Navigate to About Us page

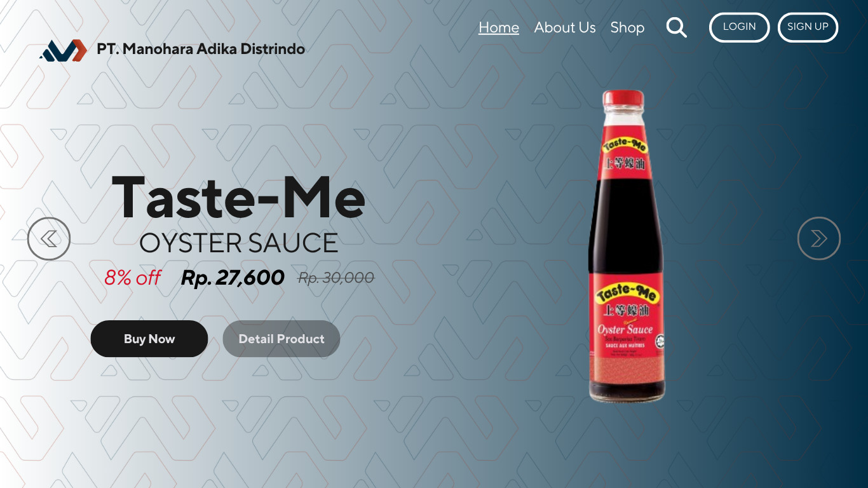click(565, 27)
